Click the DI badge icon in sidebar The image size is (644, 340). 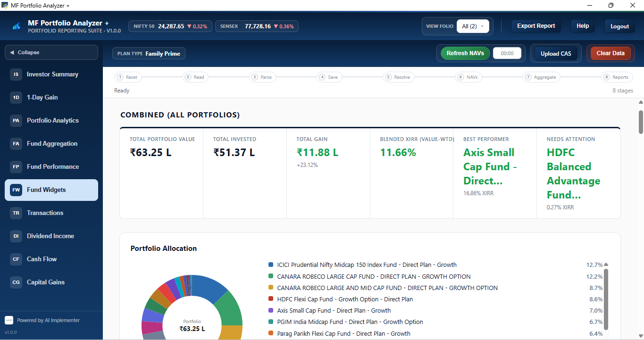[16, 236]
